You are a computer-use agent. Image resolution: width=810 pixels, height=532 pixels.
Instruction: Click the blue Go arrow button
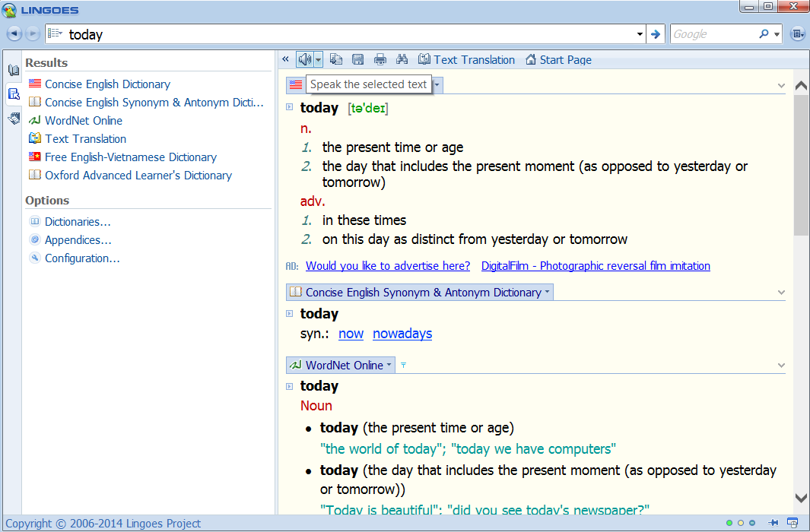(656, 34)
